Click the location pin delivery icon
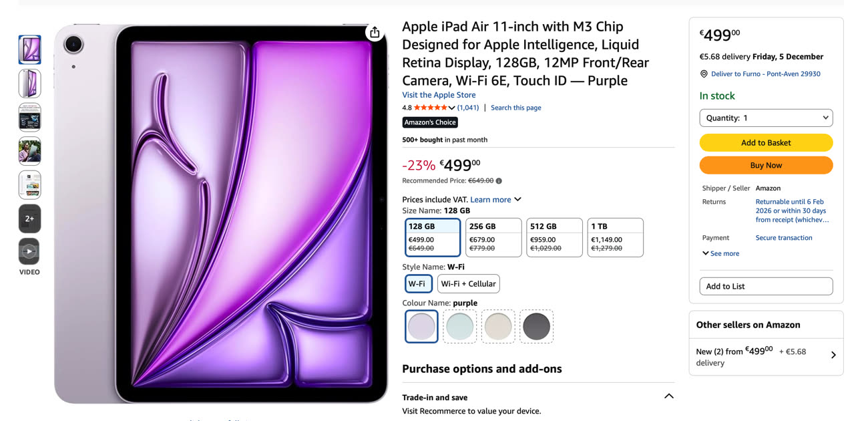 tap(704, 74)
